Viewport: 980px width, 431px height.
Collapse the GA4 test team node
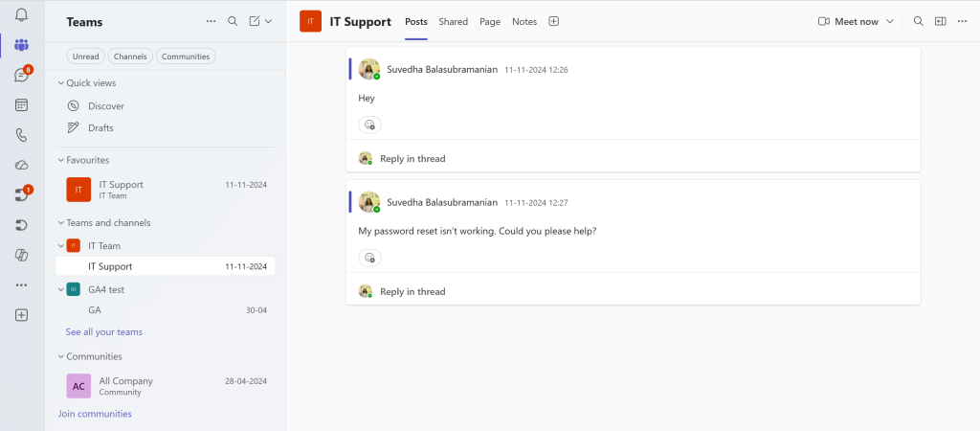(61, 289)
